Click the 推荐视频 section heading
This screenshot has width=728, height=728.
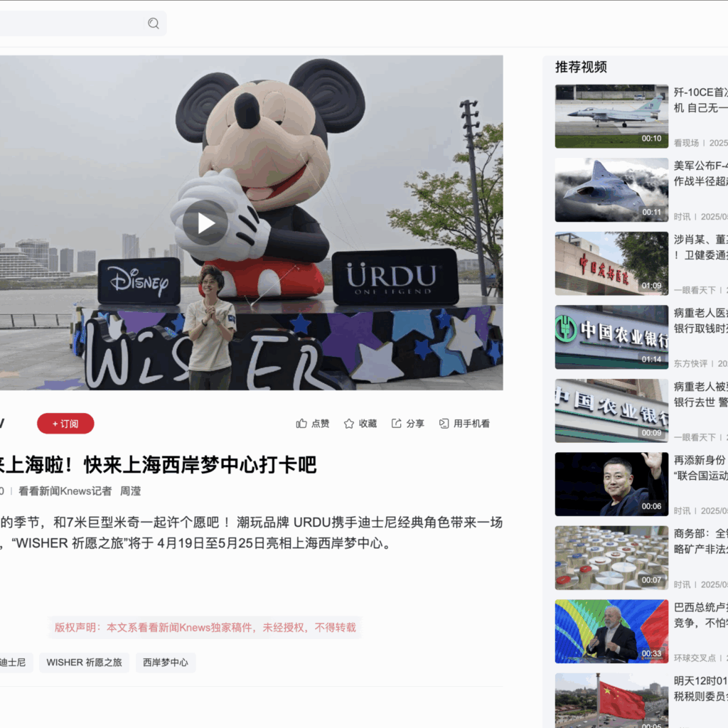[x=581, y=67]
